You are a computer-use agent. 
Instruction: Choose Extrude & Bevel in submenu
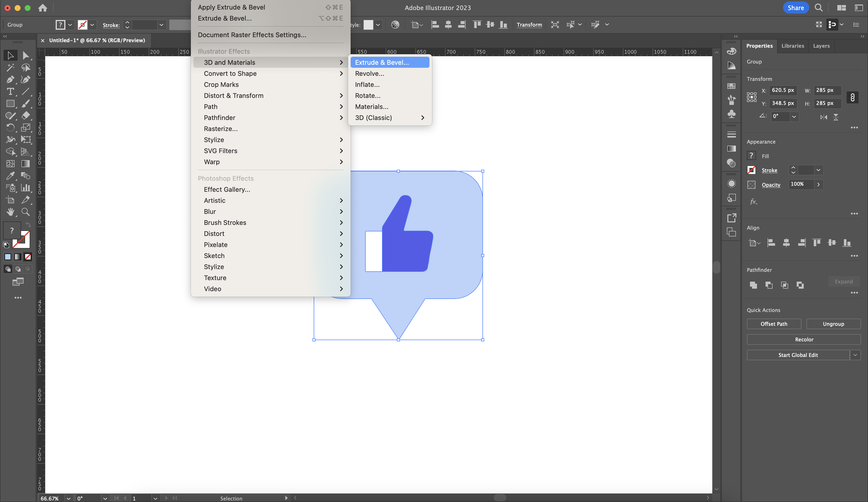390,62
